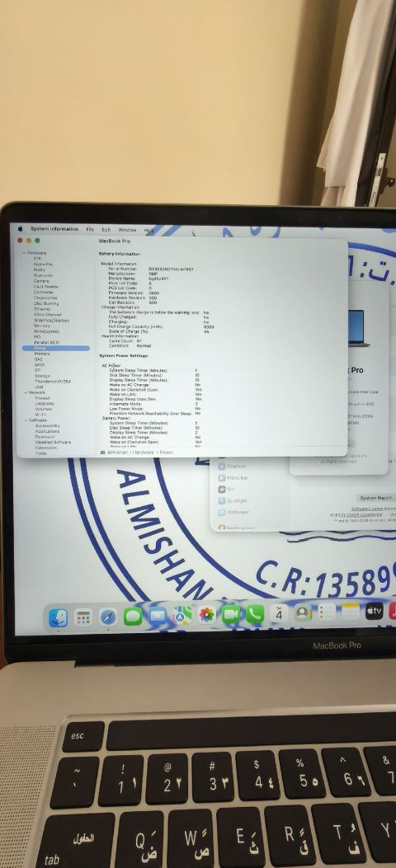Open Messages from the Dock
The height and width of the screenshot is (868, 396).
click(x=133, y=616)
